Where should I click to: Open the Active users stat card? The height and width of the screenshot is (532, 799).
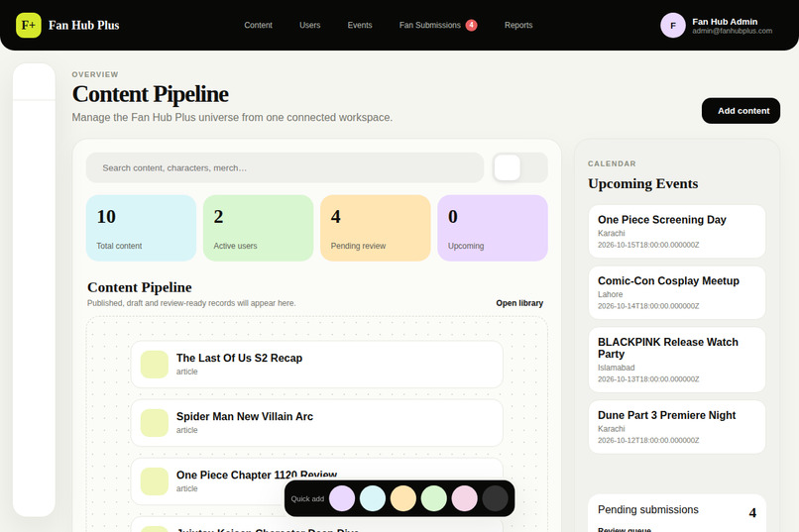(x=259, y=228)
